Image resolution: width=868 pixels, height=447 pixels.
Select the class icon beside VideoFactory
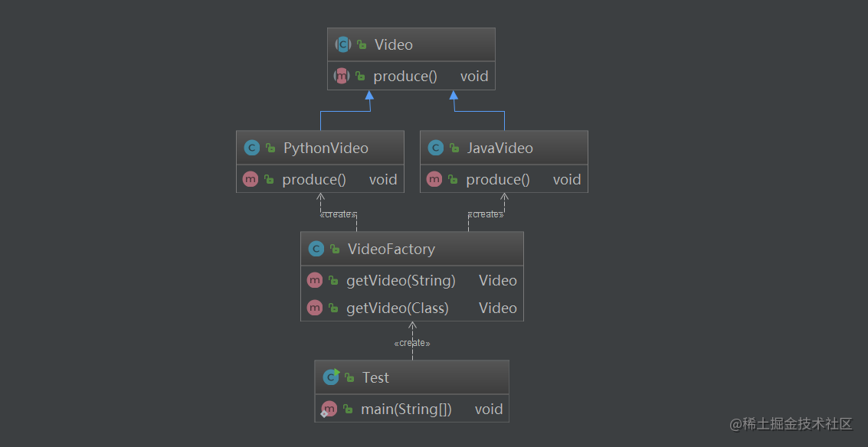(x=316, y=248)
